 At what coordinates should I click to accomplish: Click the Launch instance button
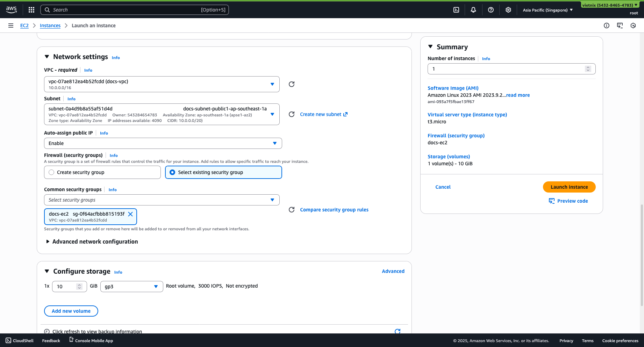point(569,187)
